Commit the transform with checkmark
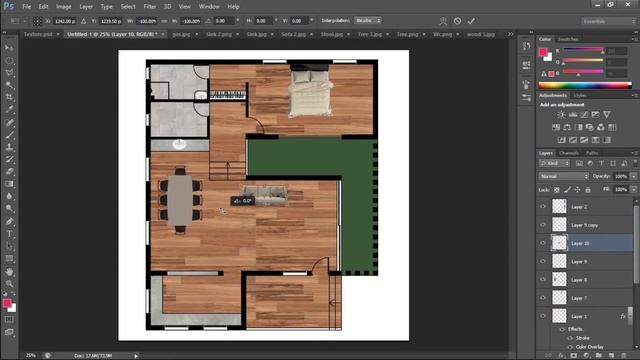The width and height of the screenshot is (640, 360). point(471,21)
